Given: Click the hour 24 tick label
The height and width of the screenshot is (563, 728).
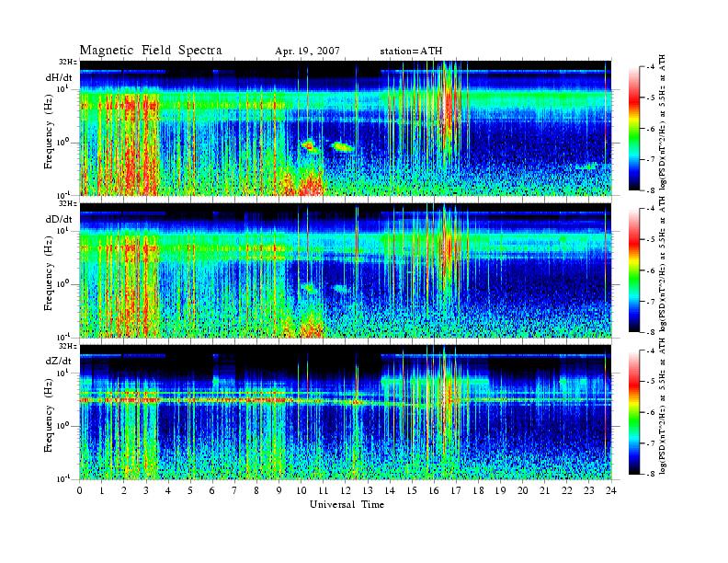Looking at the screenshot, I should coord(611,490).
